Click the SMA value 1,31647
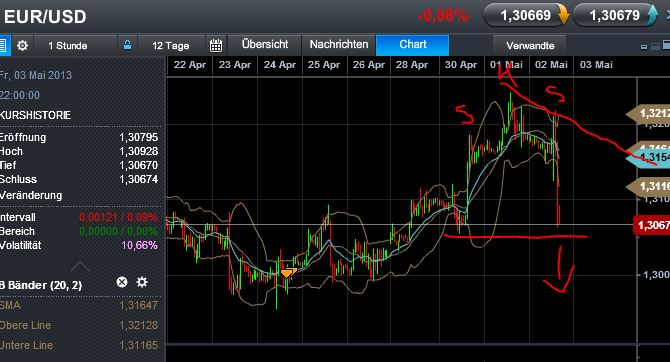 click(138, 305)
